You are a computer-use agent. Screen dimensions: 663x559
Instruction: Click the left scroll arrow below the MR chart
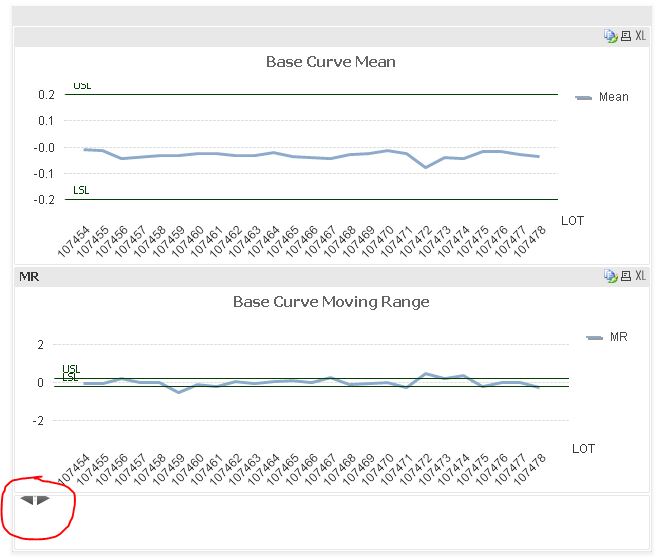27,500
